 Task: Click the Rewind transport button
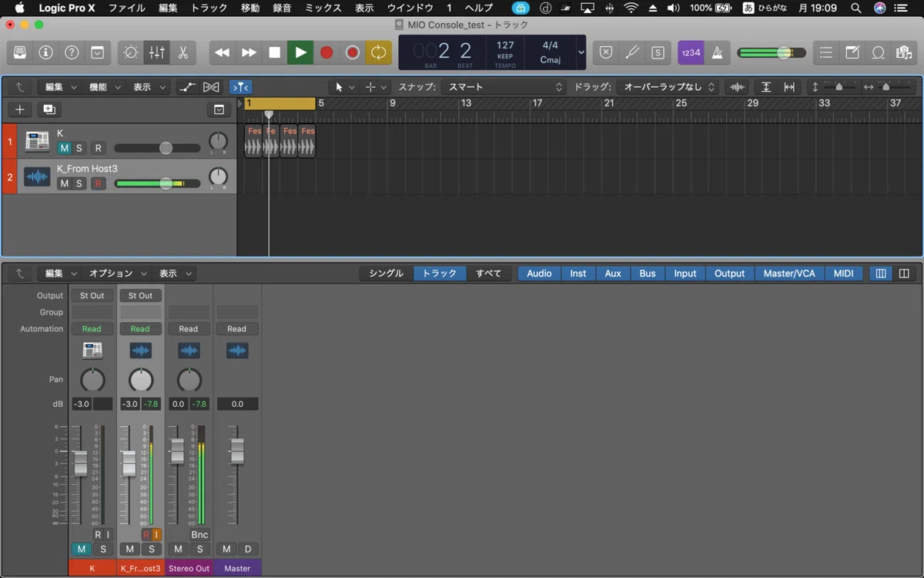(x=223, y=52)
